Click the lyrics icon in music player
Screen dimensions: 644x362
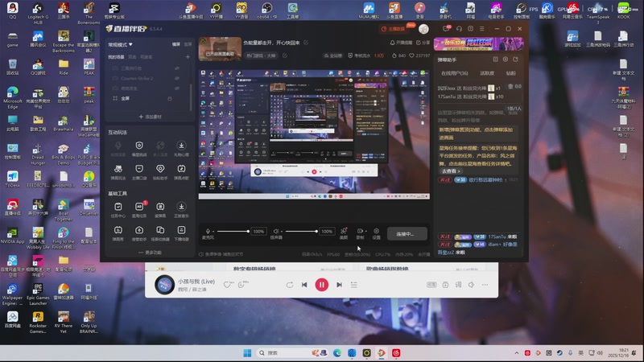coord(458,285)
